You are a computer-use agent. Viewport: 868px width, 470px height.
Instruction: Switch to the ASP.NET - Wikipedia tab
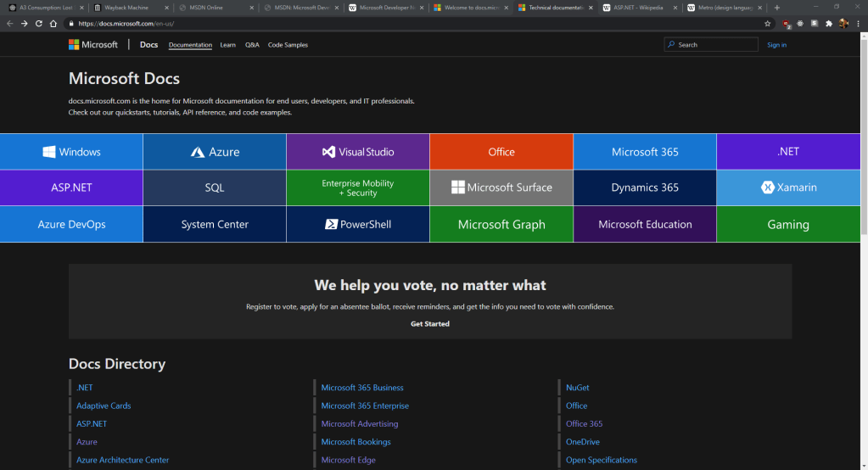(x=636, y=8)
